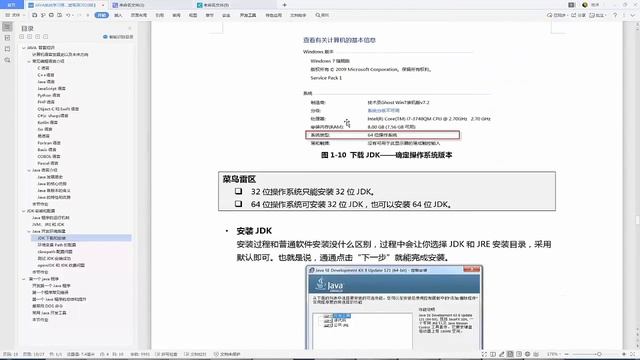Collapse the 第一个 Java 程序 tree node
Screen dimensions: 640x360
point(23,279)
